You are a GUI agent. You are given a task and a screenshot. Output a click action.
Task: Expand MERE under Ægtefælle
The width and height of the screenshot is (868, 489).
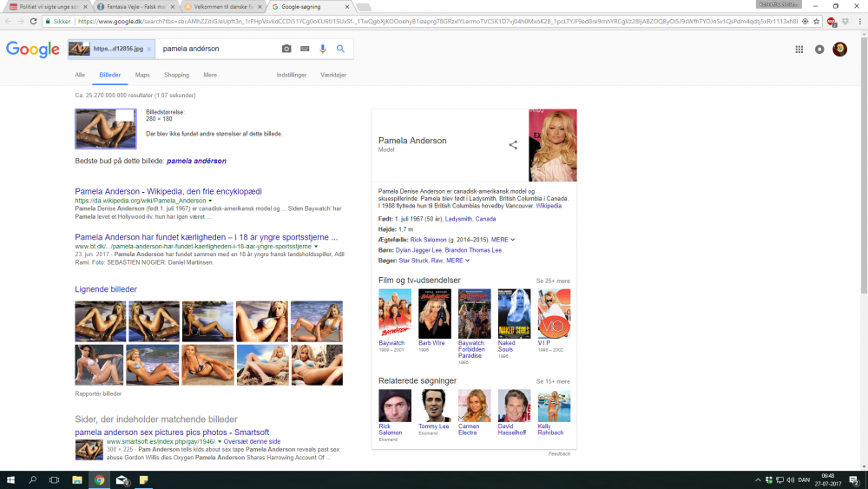coord(503,240)
